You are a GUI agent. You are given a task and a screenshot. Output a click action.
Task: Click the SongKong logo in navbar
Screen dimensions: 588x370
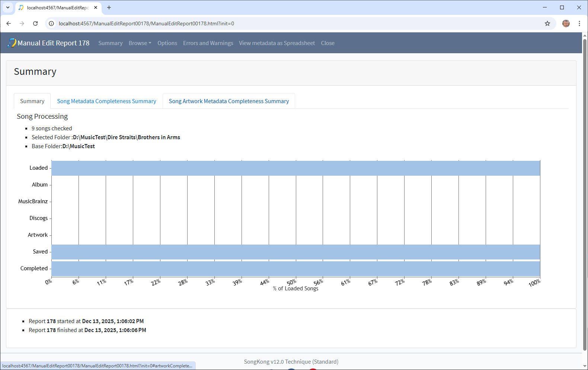pos(12,43)
